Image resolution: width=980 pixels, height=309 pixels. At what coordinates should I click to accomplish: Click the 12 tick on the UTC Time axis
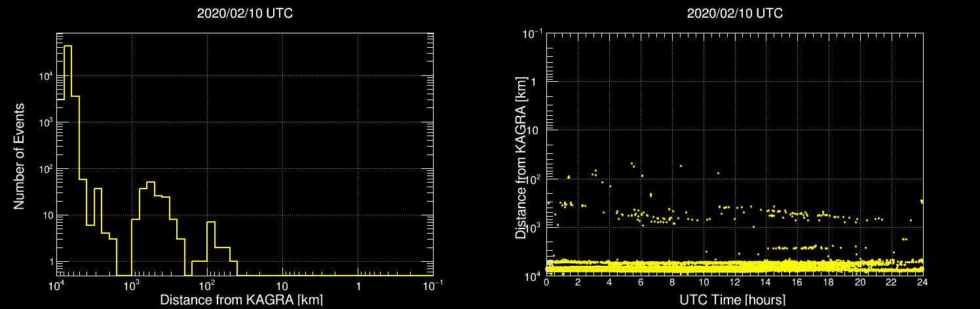[735, 282]
